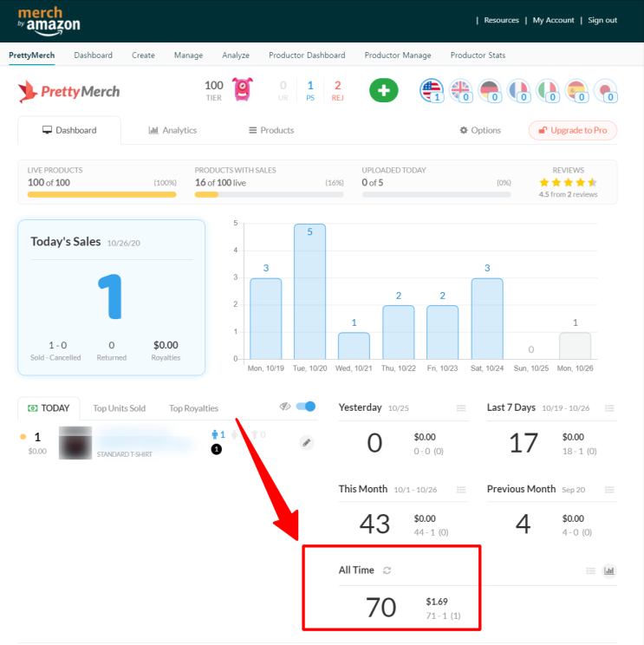Click the This Month total 43
This screenshot has height=645, width=644.
[374, 524]
